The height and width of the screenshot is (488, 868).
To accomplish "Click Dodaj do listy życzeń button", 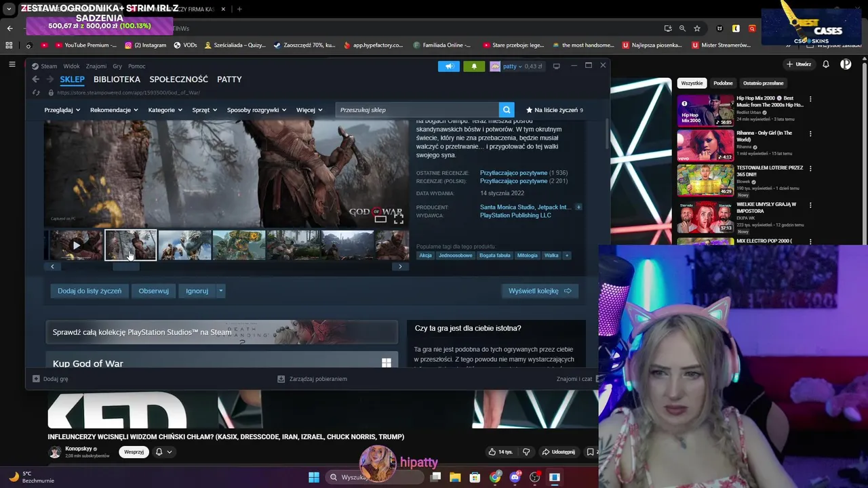I will coord(90,291).
